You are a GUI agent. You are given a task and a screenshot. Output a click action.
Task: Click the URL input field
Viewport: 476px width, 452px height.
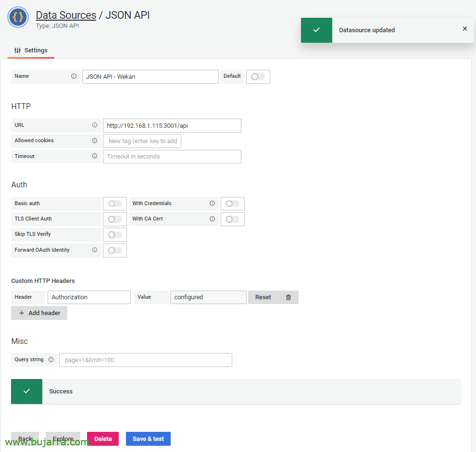click(172, 126)
